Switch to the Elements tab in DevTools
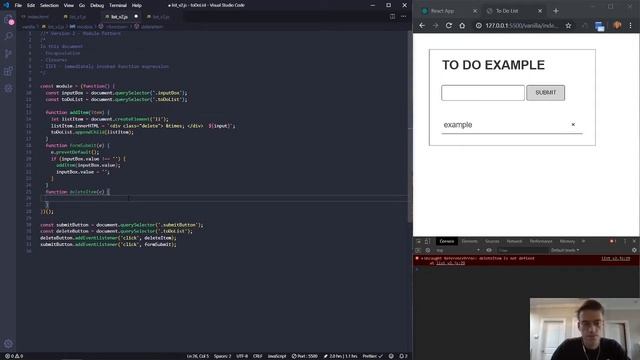 (x=469, y=241)
